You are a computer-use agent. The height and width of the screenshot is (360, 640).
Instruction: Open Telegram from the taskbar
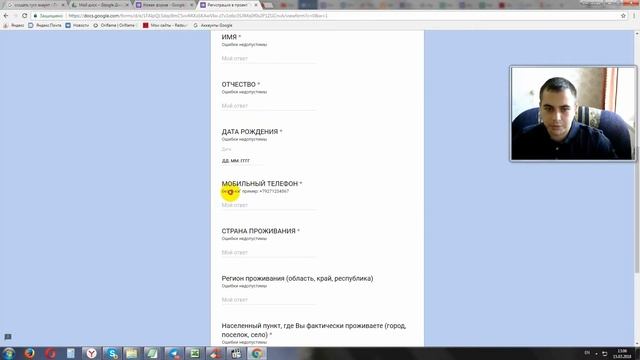point(174,353)
